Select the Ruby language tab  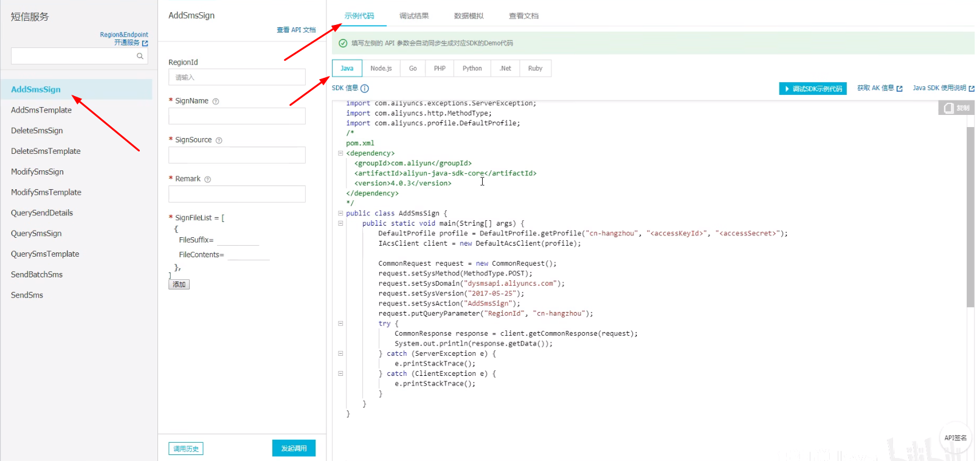[536, 68]
